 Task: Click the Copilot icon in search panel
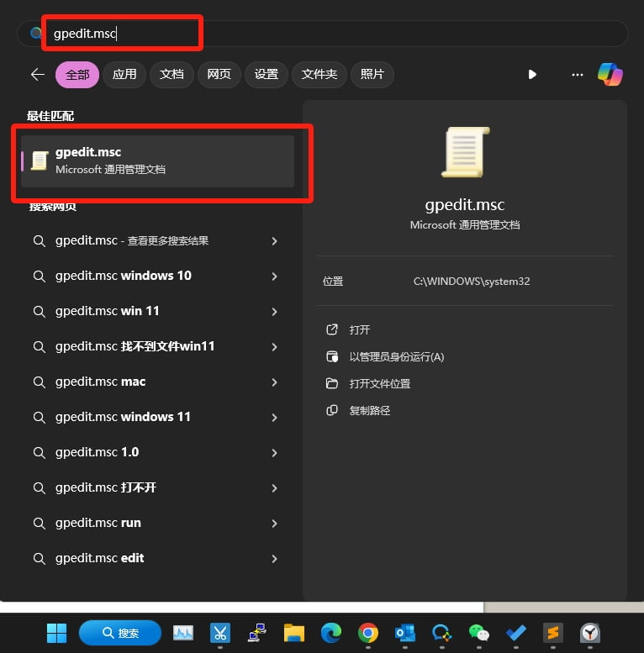point(610,74)
